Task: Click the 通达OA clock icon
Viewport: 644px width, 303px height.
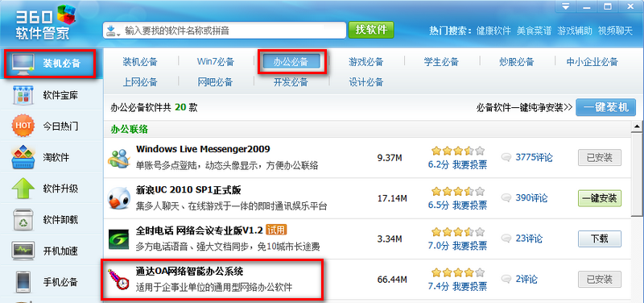Action: coord(118,280)
